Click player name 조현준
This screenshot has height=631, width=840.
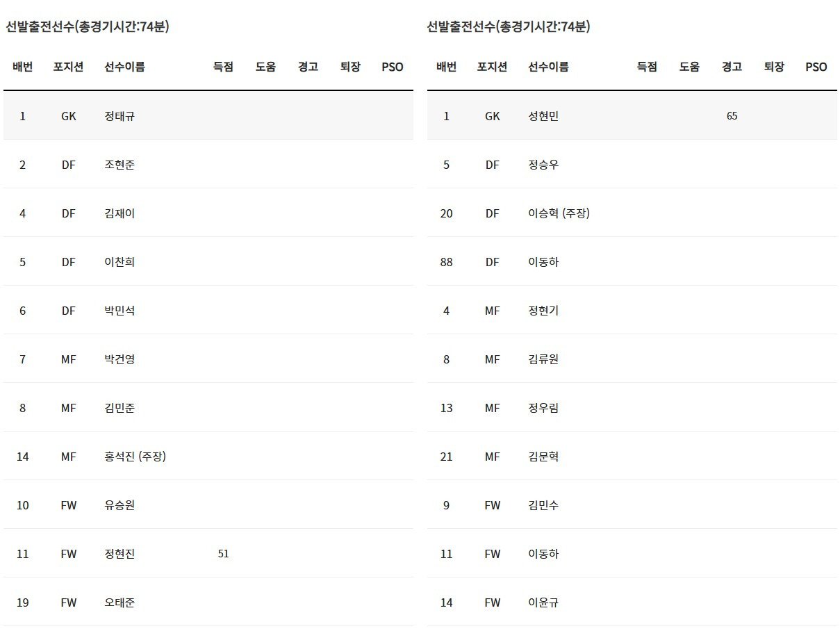pyautogui.click(x=120, y=165)
